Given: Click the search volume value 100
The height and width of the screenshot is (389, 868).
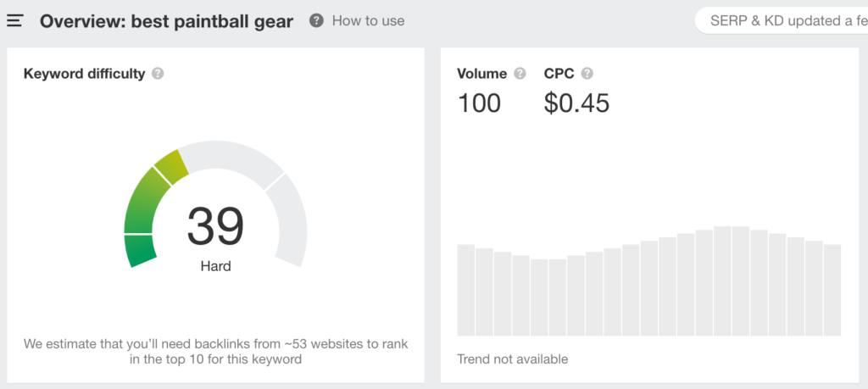Looking at the screenshot, I should point(479,103).
